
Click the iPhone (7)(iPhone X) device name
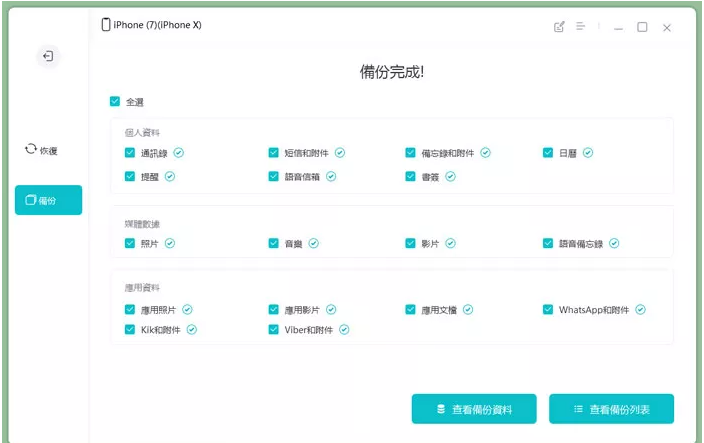pyautogui.click(x=157, y=25)
